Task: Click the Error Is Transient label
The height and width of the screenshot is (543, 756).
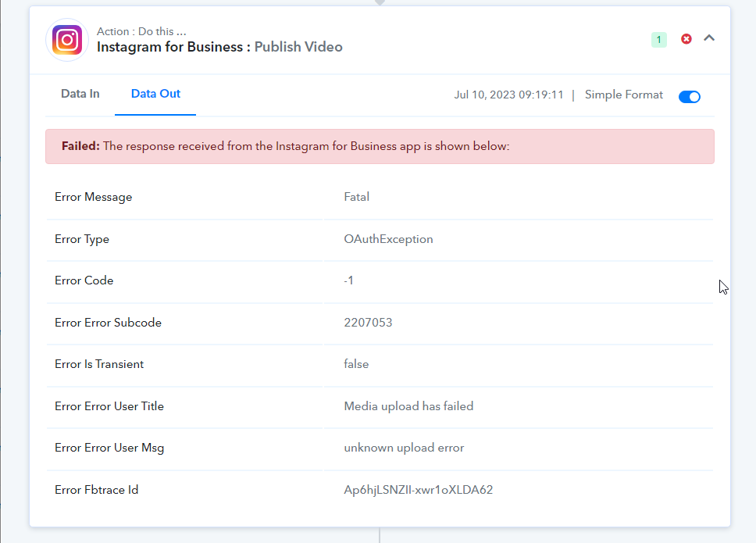Action: 99,364
